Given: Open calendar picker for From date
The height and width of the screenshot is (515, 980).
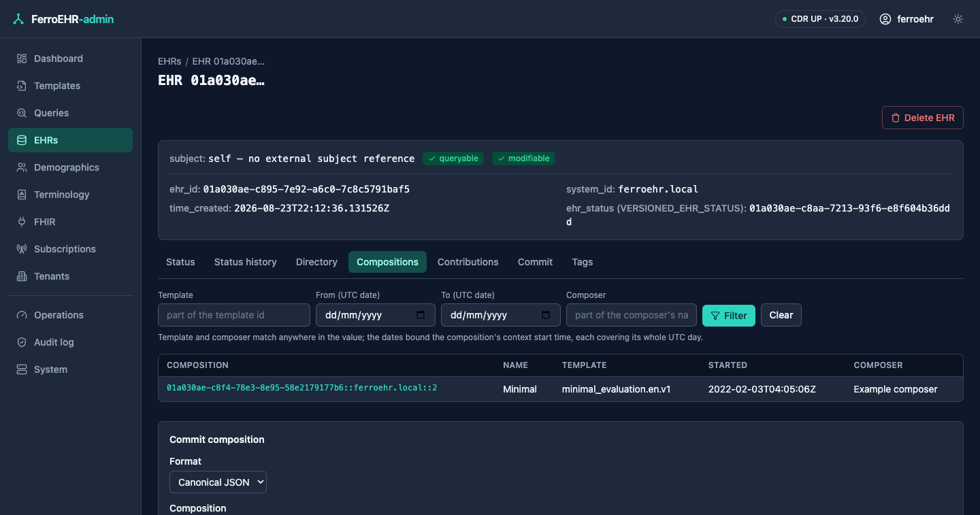Looking at the screenshot, I should tap(421, 315).
